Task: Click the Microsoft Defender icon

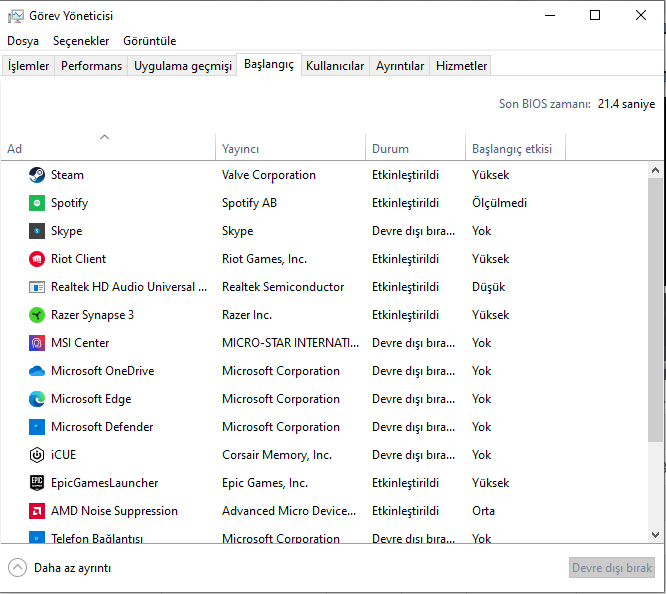Action: coord(37,427)
